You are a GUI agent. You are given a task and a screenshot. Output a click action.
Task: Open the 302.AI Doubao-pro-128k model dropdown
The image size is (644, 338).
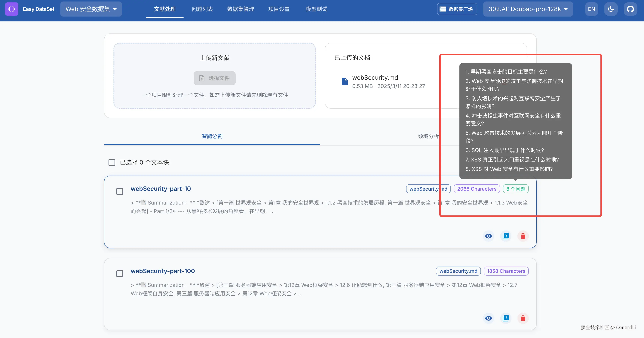[x=528, y=9]
